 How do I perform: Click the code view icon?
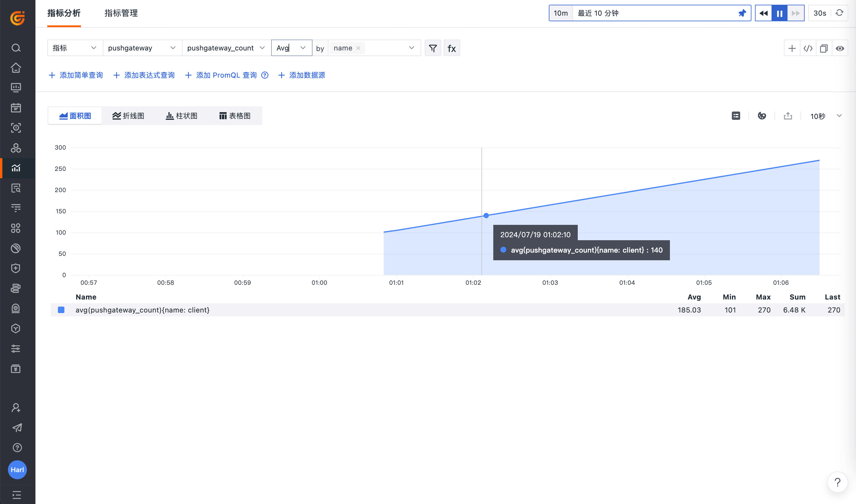pos(808,48)
